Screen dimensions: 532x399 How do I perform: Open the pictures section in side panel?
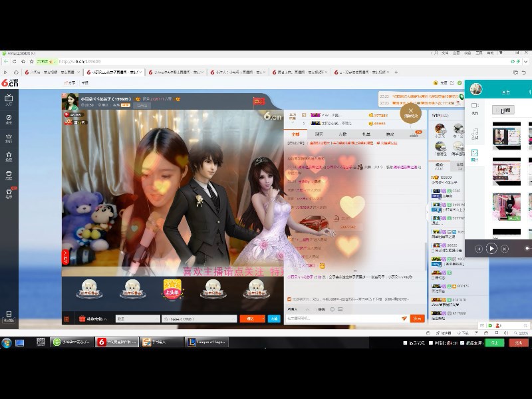(475, 156)
